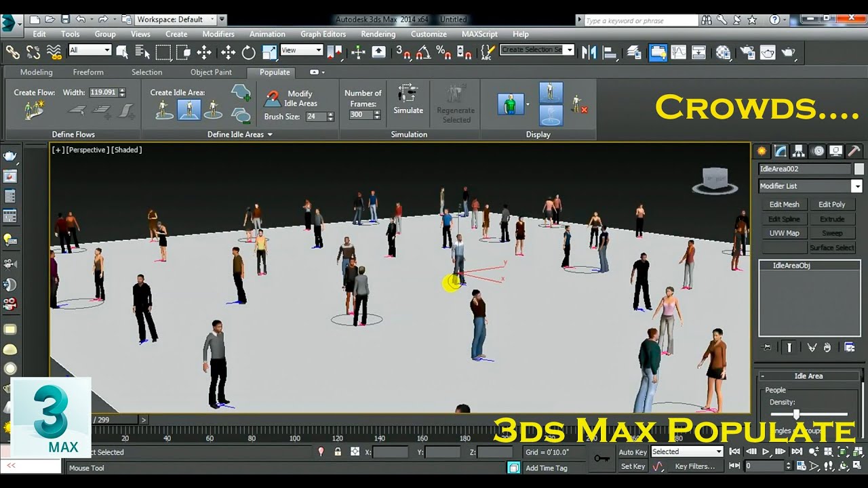868x488 pixels.
Task: Expand the Define Idle Areas panel
Action: tap(239, 134)
